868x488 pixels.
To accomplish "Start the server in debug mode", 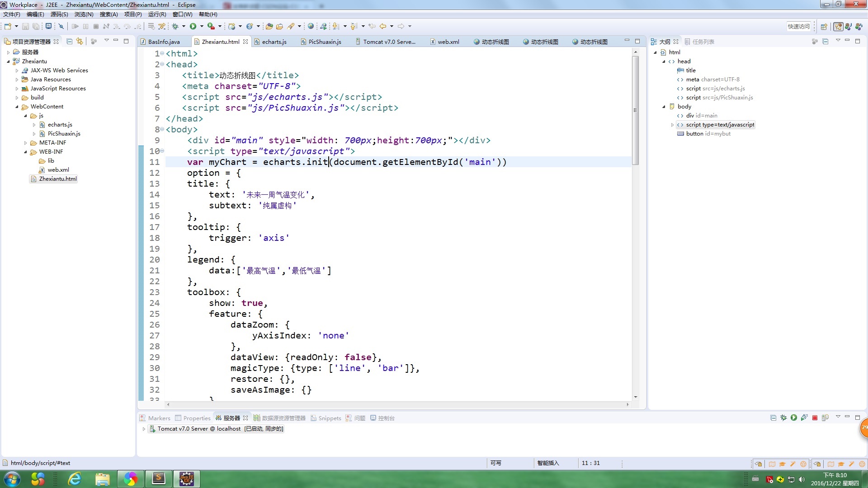I will (x=783, y=418).
